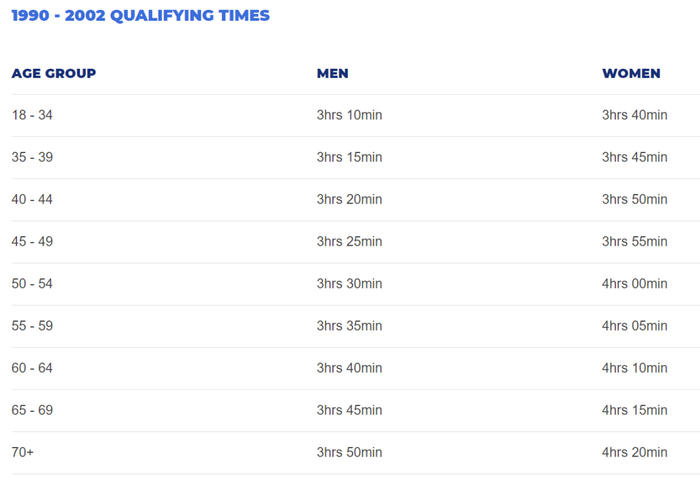This screenshot has width=700, height=480.
Task: Select the 60 - 64 age group cell
Action: pos(32,368)
